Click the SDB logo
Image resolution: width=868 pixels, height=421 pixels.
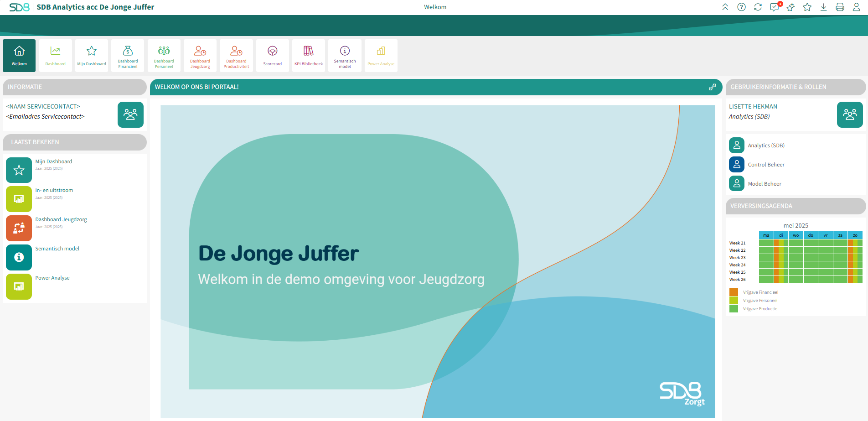pyautogui.click(x=19, y=7)
